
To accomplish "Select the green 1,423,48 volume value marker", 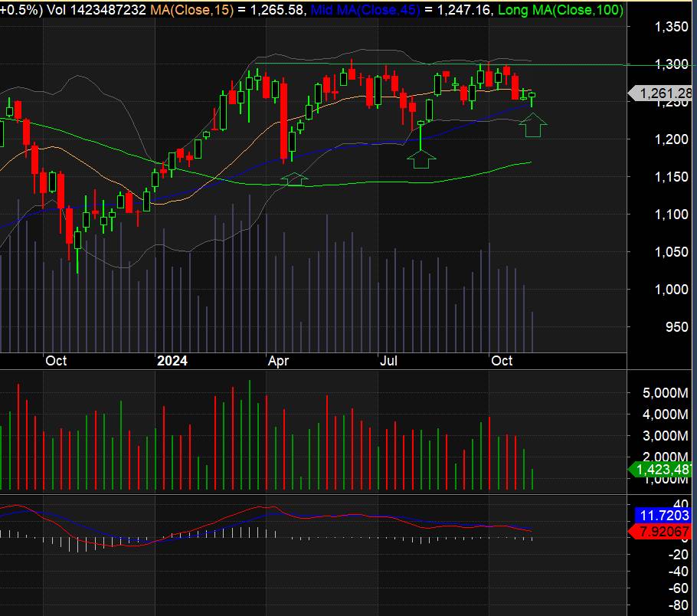I will [662, 469].
